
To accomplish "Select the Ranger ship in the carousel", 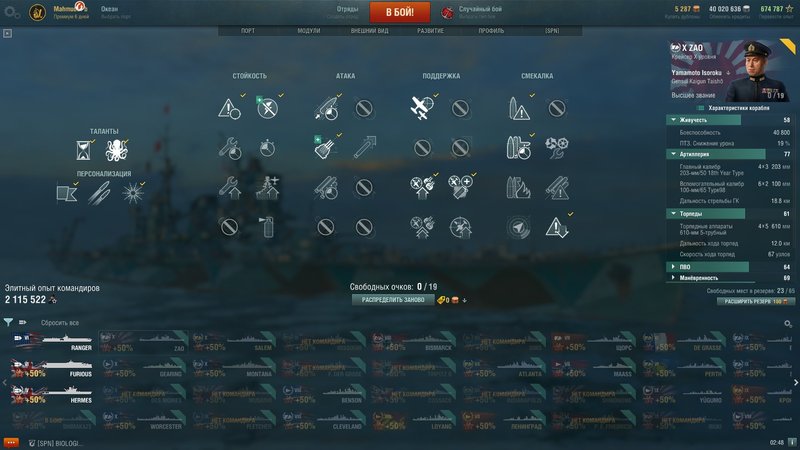I will coord(53,342).
